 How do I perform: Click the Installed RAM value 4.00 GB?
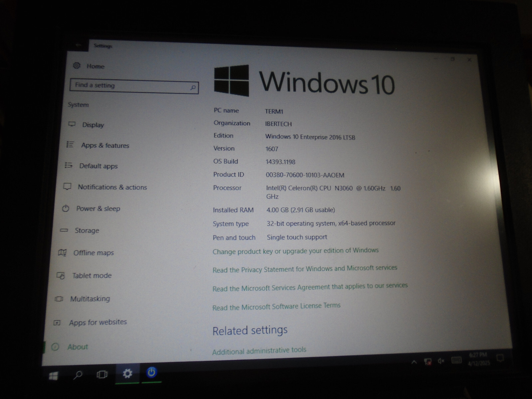pos(301,210)
